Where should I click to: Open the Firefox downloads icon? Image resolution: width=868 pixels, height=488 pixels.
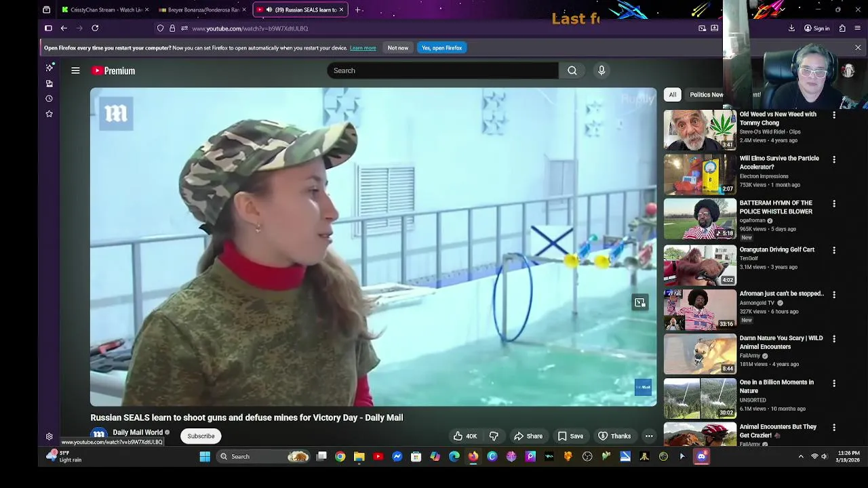[x=791, y=28]
